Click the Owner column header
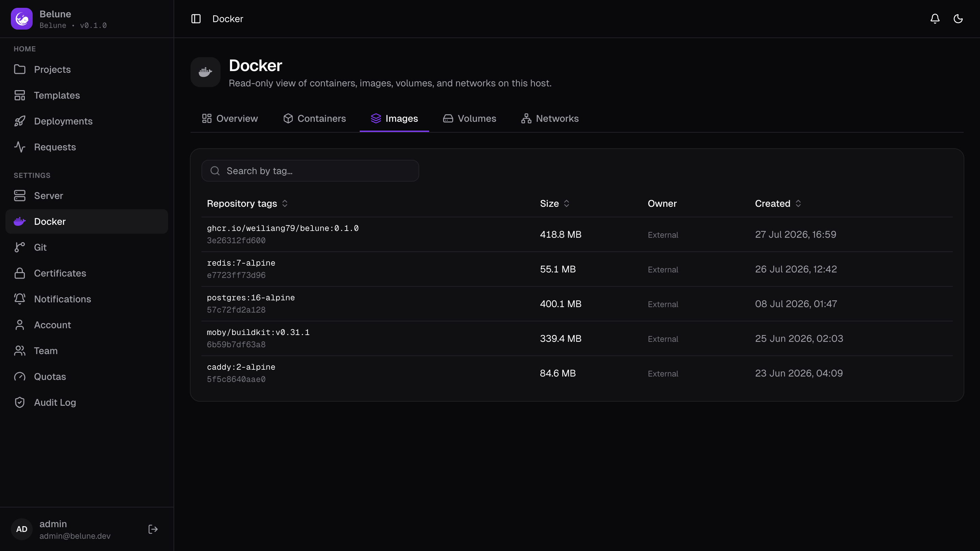This screenshot has height=551, width=980. pos(662,203)
